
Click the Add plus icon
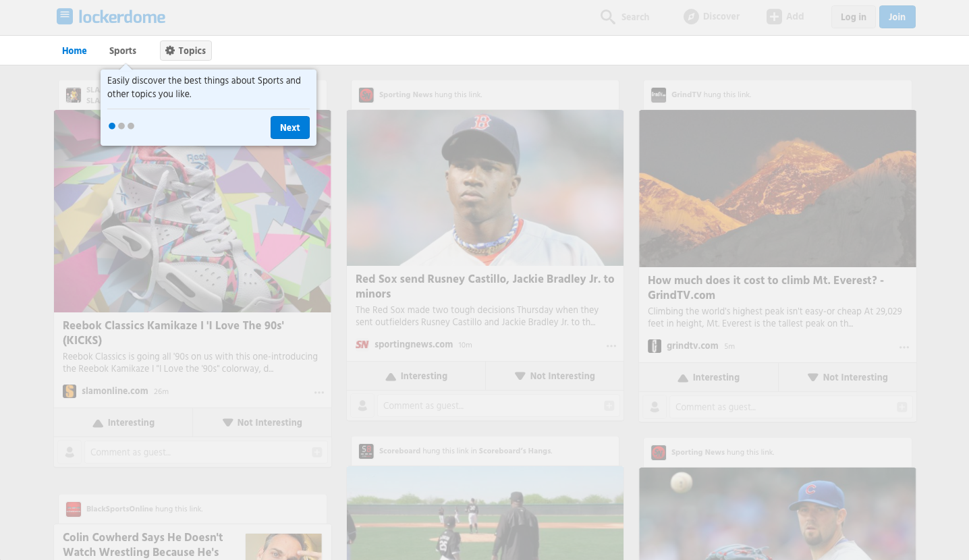click(774, 17)
